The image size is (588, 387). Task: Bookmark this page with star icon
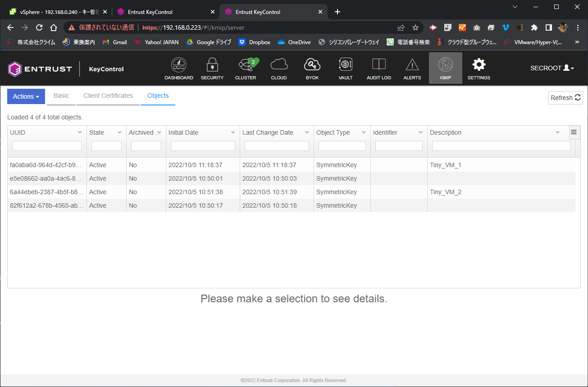415,27
